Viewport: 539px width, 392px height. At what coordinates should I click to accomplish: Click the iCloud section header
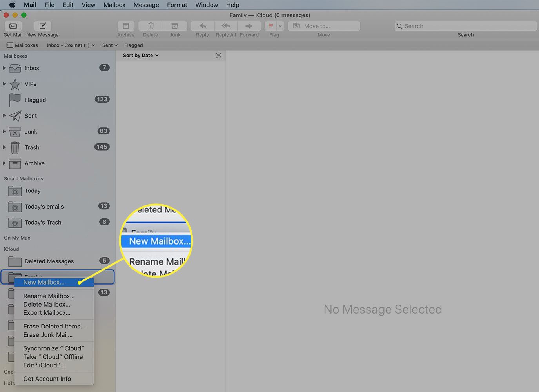coord(11,249)
